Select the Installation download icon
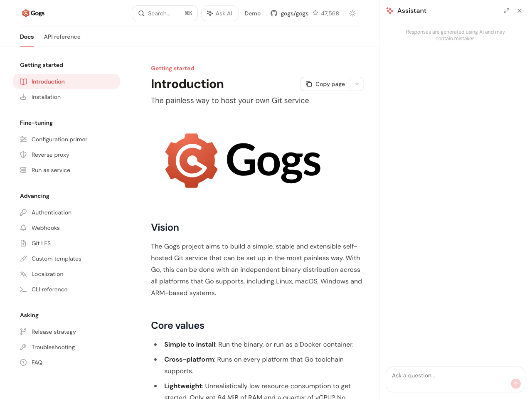Image resolution: width=532 pixels, height=399 pixels. pyautogui.click(x=23, y=97)
